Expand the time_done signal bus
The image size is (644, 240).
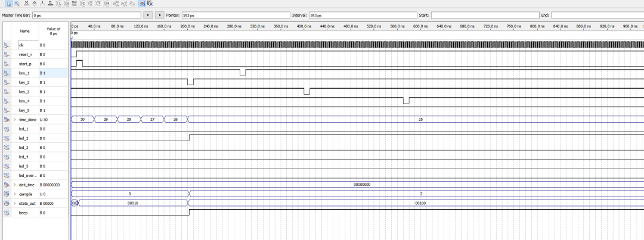15,120
